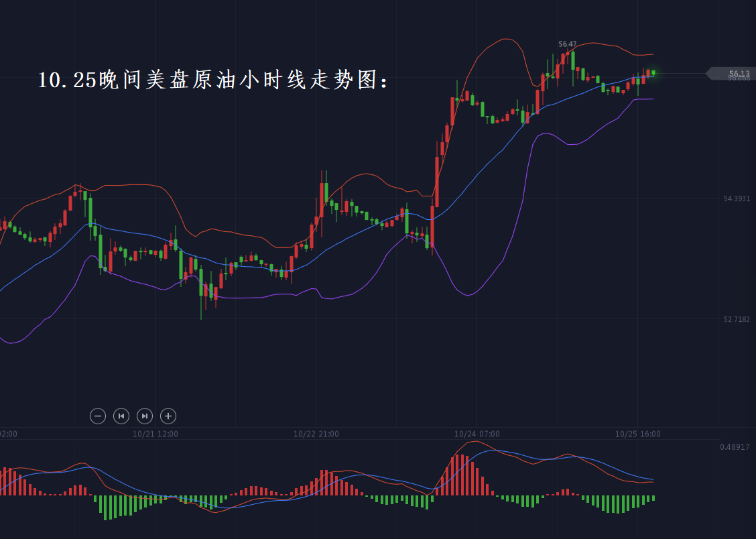756x539 pixels.
Task: Select the 56.47 high price label
Action: [567, 44]
